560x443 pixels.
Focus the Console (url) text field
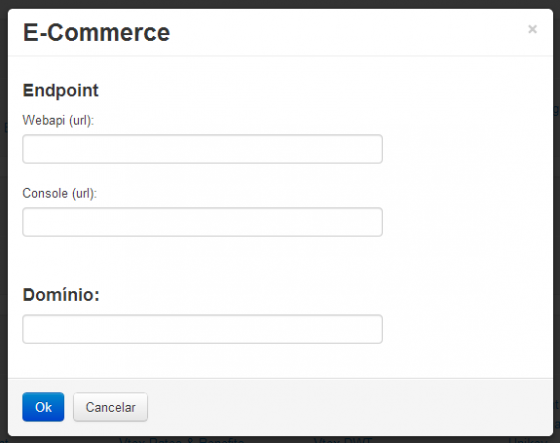pos(202,222)
